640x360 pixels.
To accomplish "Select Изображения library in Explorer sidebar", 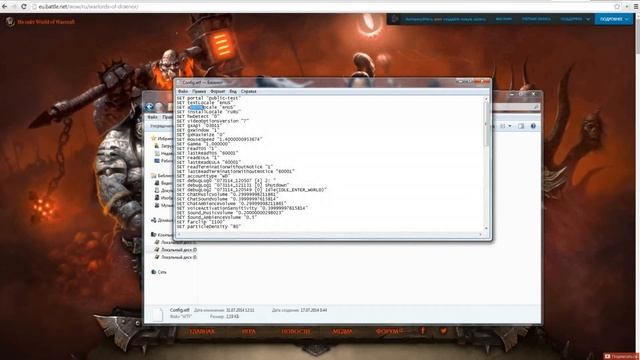I will pos(165,198).
